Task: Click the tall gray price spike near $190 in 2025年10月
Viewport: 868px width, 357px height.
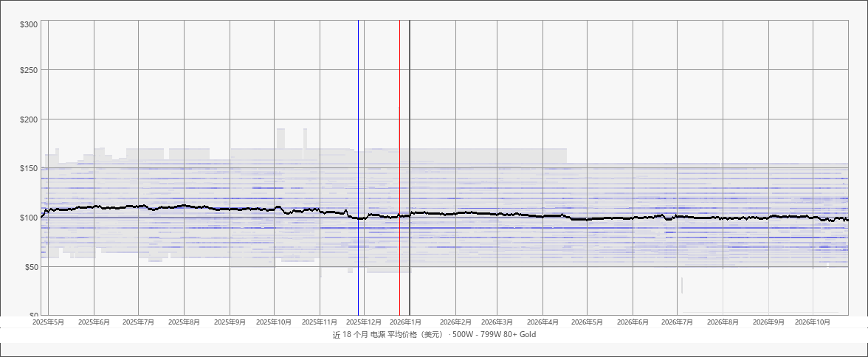Action: [x=280, y=139]
